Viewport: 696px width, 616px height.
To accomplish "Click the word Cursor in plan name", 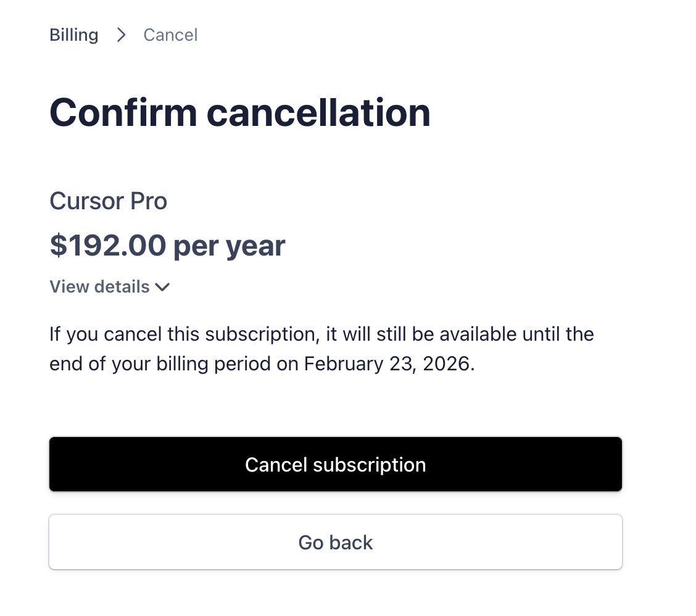I will pyautogui.click(x=83, y=201).
